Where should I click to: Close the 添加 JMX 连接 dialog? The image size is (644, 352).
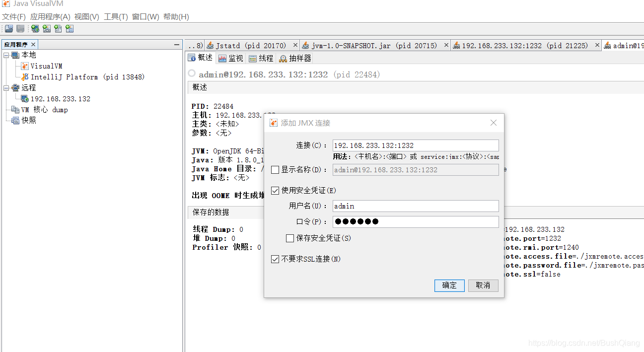click(x=494, y=123)
